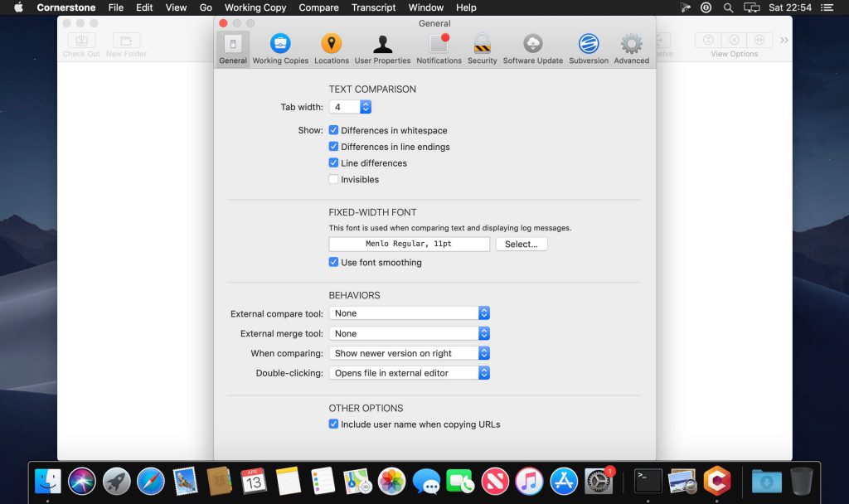Open the Subversion preferences pane

[x=589, y=49]
